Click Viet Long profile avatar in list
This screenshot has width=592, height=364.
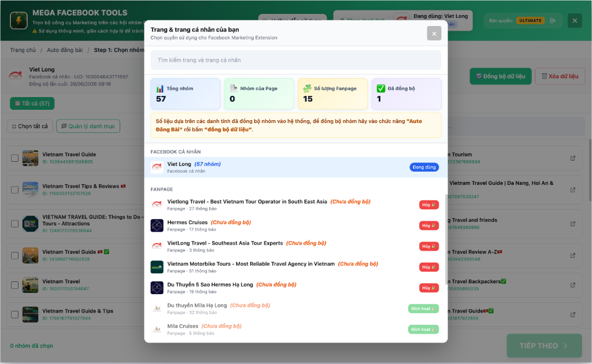coord(157,167)
